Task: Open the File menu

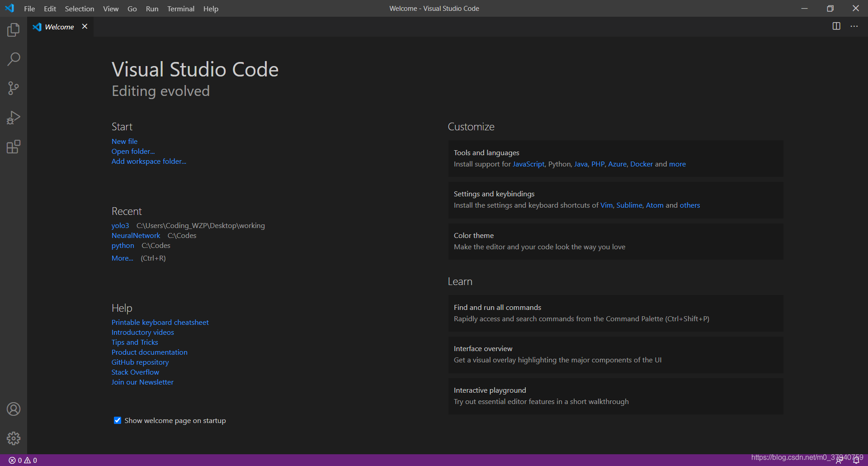Action: click(x=29, y=9)
